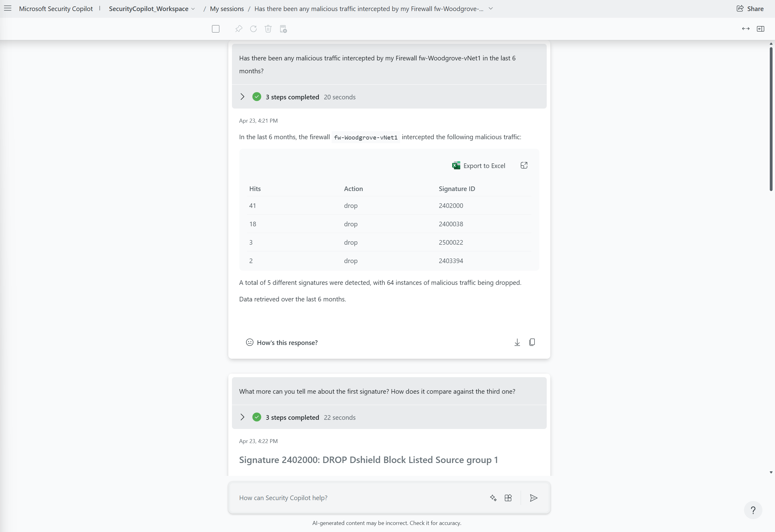Open the hamburger navigation menu
Screen dimensions: 775x532
(x=8, y=8)
